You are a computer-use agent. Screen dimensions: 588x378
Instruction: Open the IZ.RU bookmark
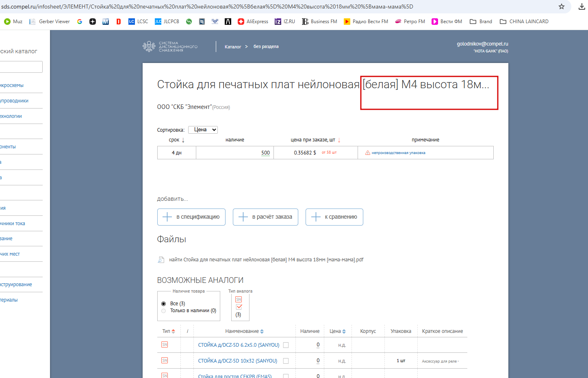point(285,22)
